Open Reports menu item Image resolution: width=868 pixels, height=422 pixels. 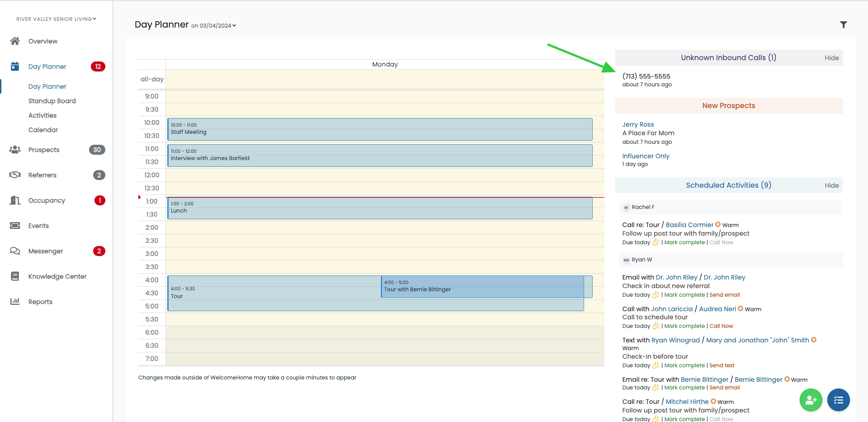(40, 302)
